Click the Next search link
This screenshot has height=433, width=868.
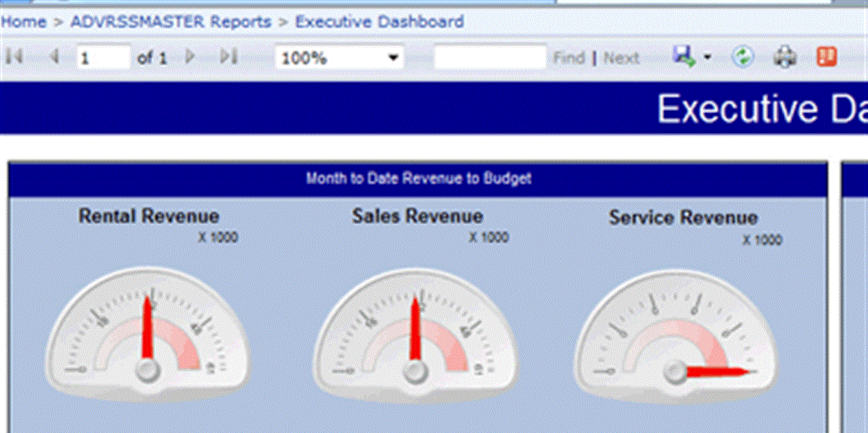point(621,58)
